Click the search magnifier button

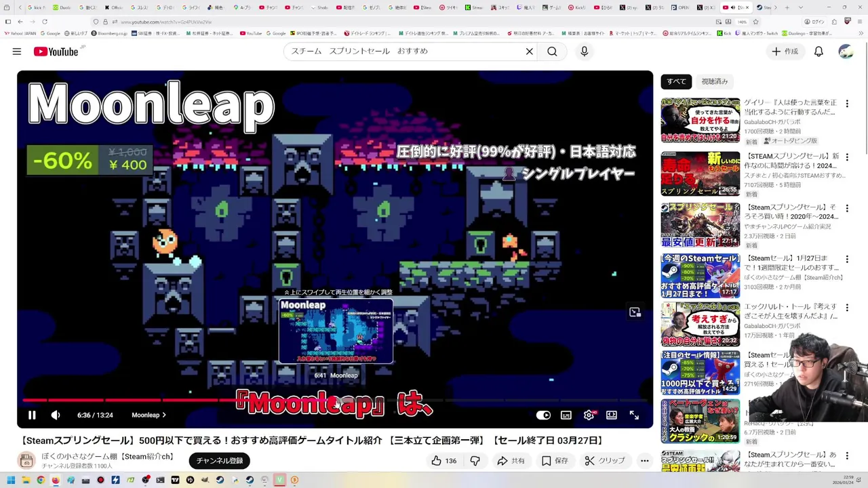(552, 52)
